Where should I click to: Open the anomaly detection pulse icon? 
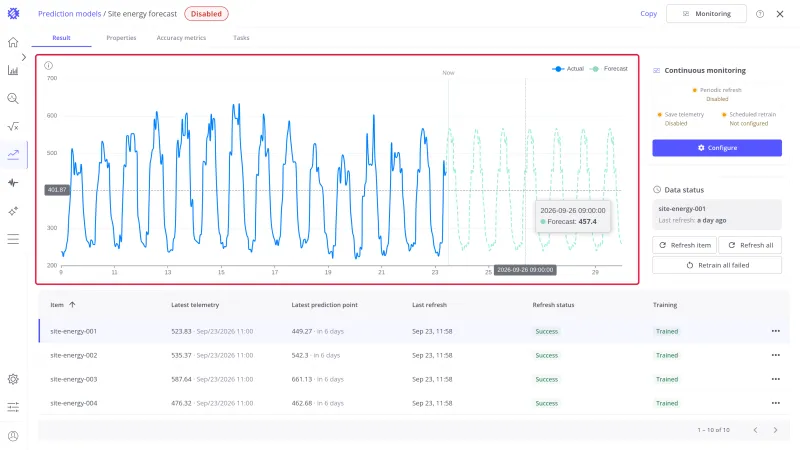13,183
